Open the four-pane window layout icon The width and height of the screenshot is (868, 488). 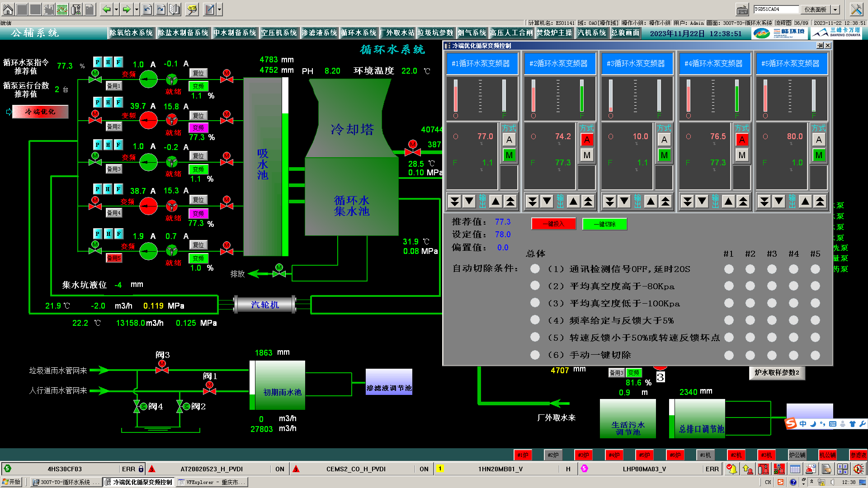pyautogui.click(x=842, y=469)
